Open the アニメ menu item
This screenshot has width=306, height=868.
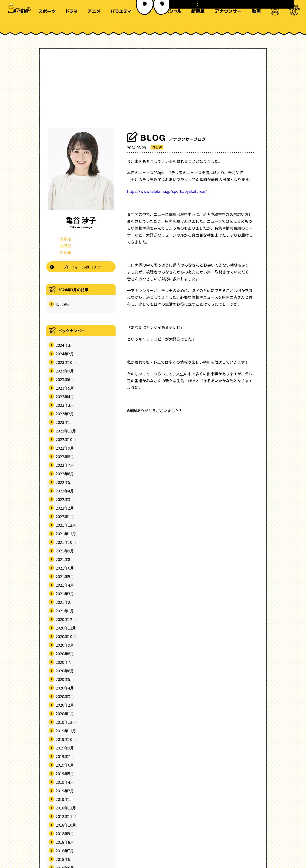point(94,11)
